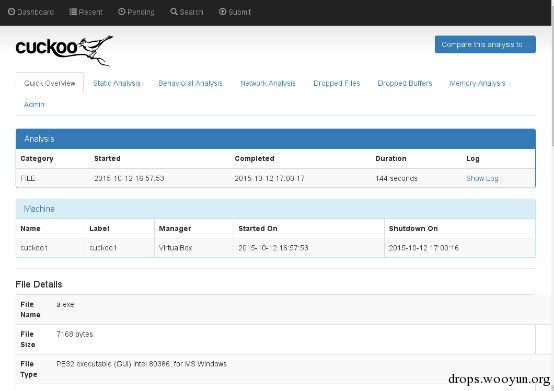Select Shutdown On value 2015-10-12 17:00:16

coord(424,248)
